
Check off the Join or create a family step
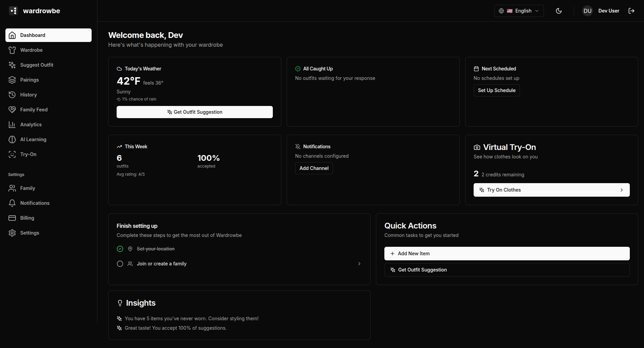[x=120, y=264]
